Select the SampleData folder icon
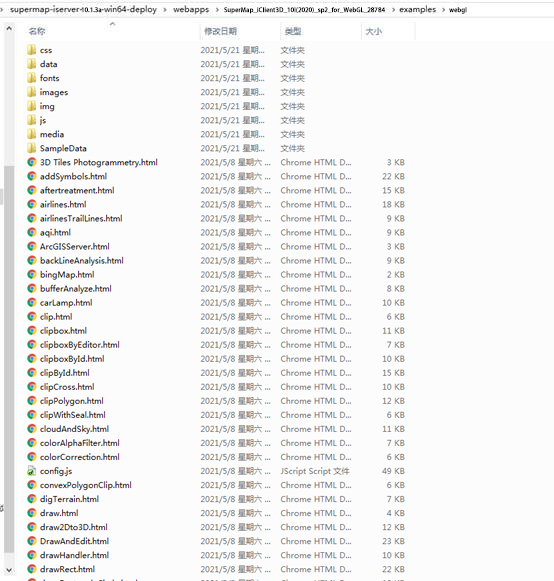 32,148
